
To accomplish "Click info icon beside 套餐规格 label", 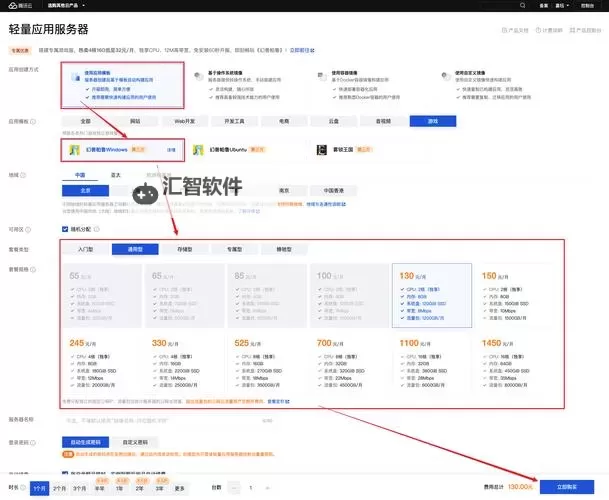I will click(33, 269).
